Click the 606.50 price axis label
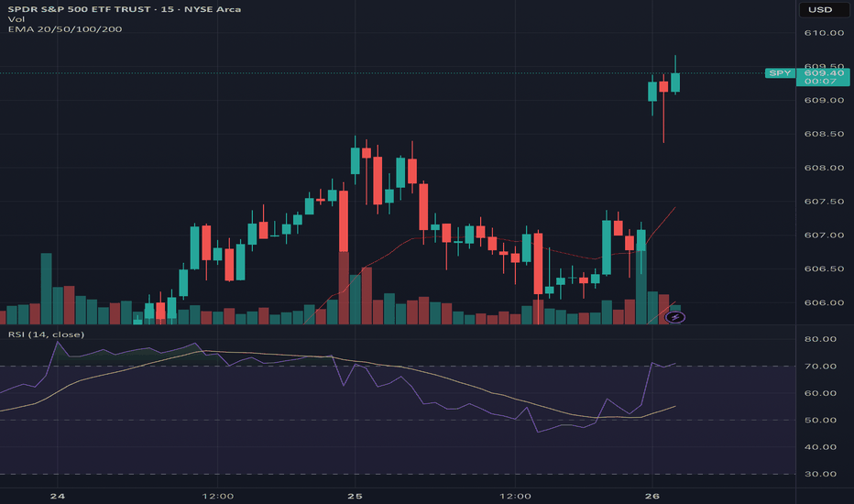Viewport: 854px width, 504px height. pyautogui.click(x=824, y=269)
